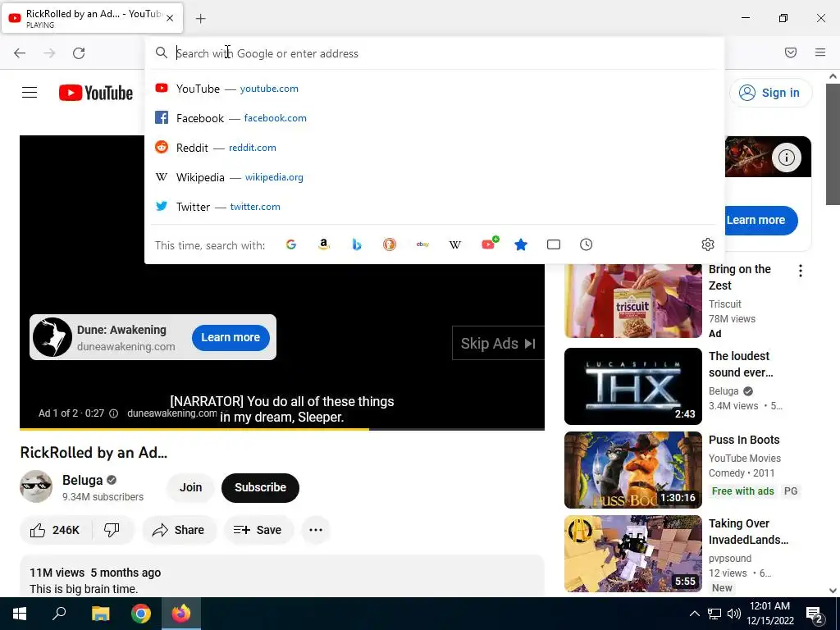Open the Firefox hamburger application menu

click(820, 52)
